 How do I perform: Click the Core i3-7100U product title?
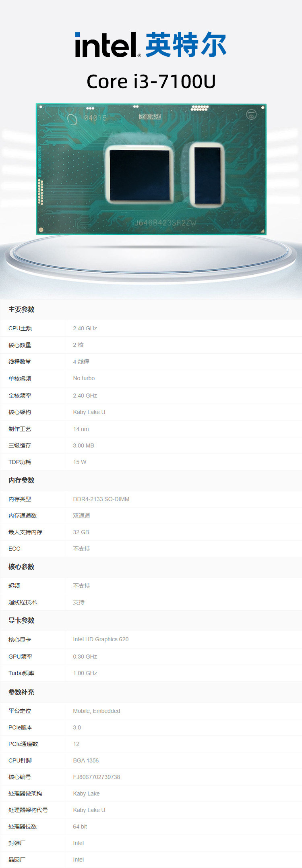tap(151, 81)
